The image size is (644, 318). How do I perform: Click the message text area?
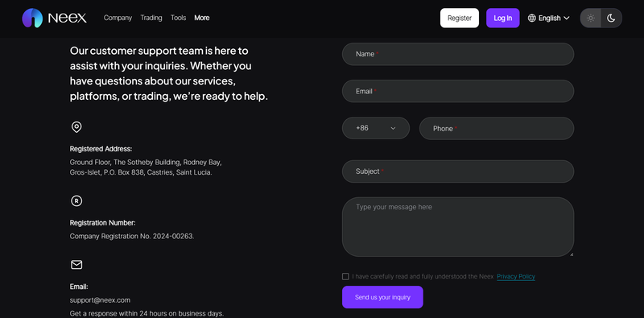click(458, 227)
